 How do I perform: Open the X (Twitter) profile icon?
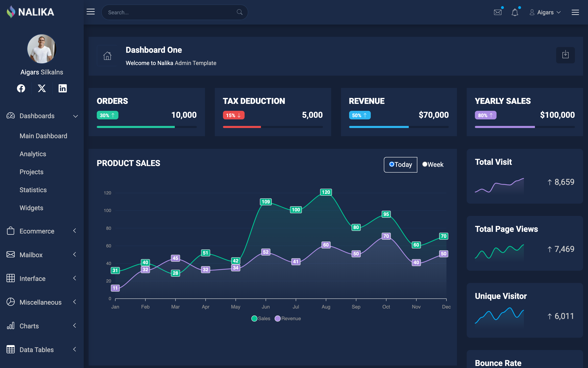coord(42,88)
